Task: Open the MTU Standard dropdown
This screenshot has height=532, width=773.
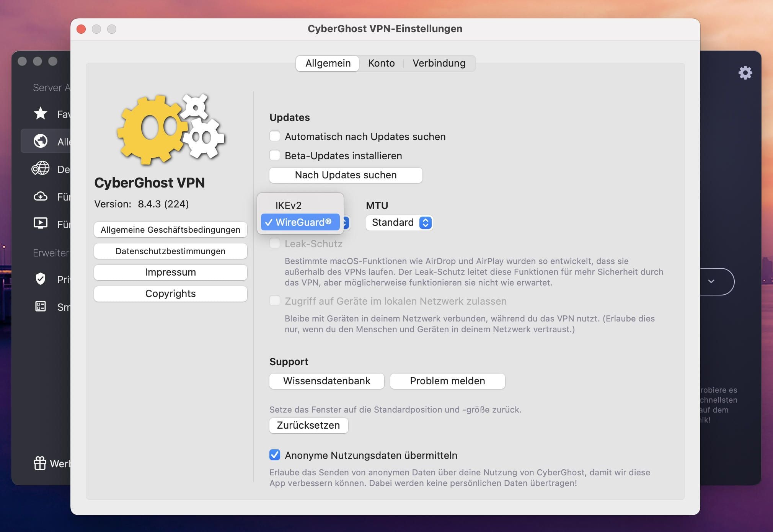Action: click(399, 222)
